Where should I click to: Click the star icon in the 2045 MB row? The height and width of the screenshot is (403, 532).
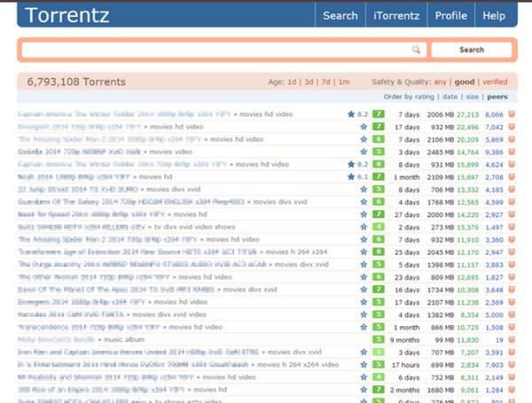[364, 252]
